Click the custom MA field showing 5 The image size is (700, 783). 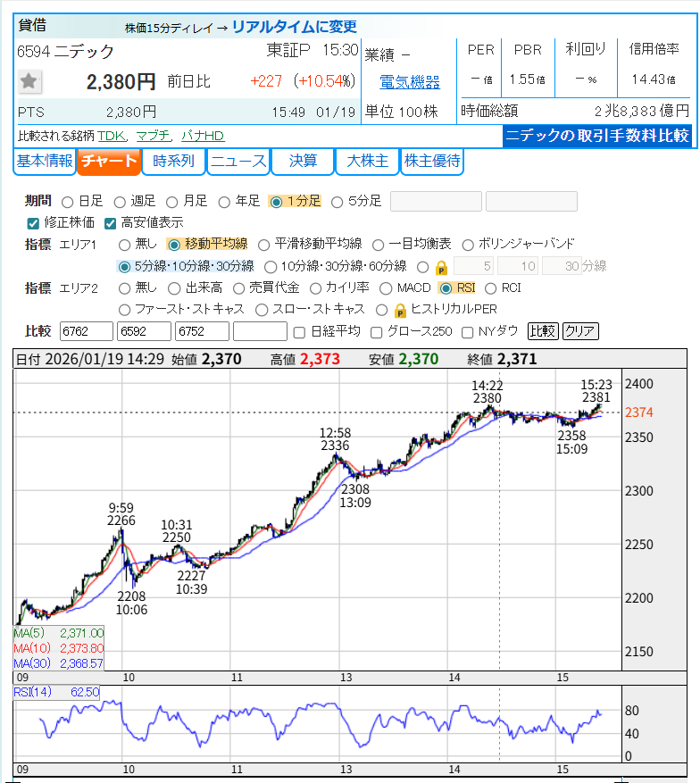pos(473,266)
